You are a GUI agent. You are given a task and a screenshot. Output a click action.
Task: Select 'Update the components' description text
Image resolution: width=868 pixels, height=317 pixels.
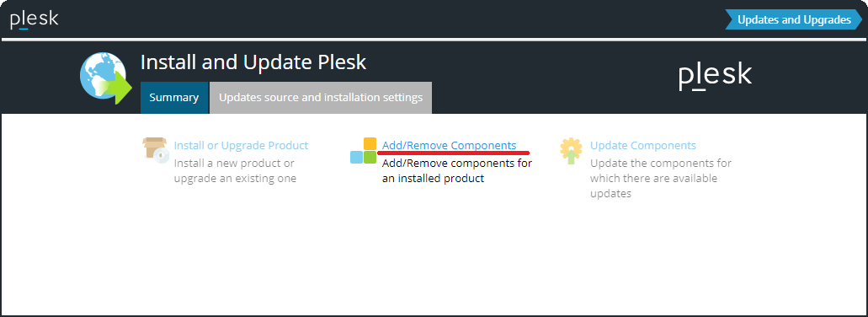pyautogui.click(x=661, y=179)
